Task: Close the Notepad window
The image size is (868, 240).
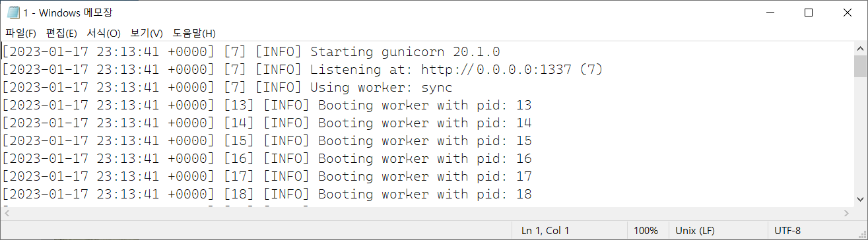Action: (x=848, y=13)
